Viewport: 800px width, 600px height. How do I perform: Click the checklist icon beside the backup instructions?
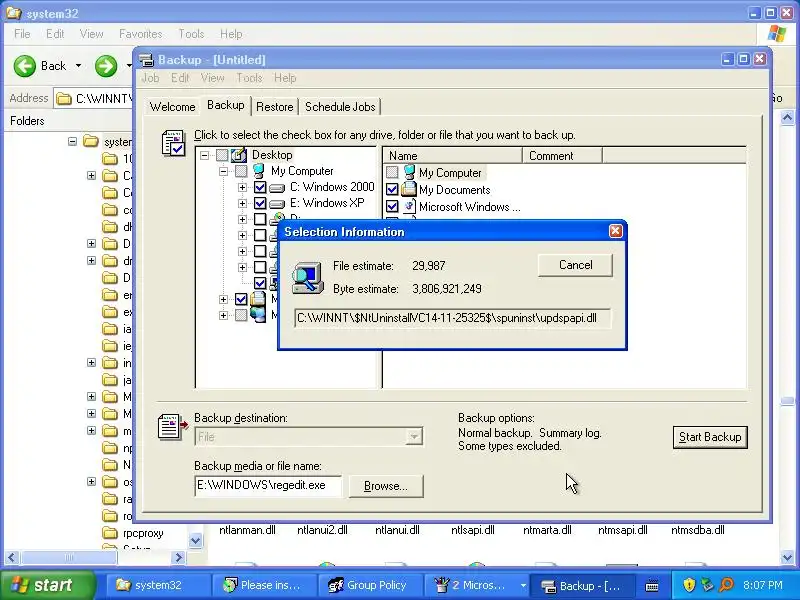point(173,142)
